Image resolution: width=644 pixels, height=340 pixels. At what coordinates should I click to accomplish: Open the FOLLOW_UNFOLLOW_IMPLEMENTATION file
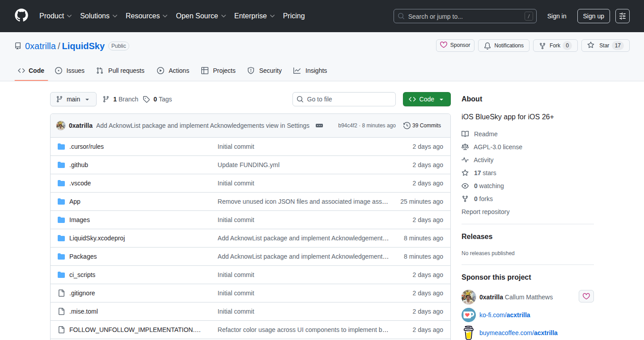tap(135, 330)
